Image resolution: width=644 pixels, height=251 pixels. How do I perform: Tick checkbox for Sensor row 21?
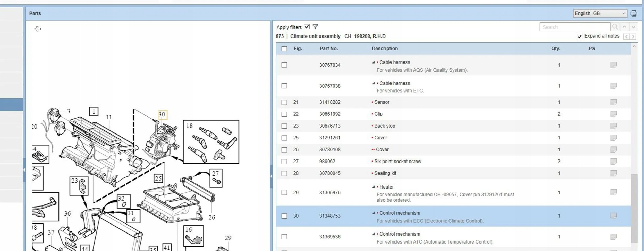coord(284,102)
